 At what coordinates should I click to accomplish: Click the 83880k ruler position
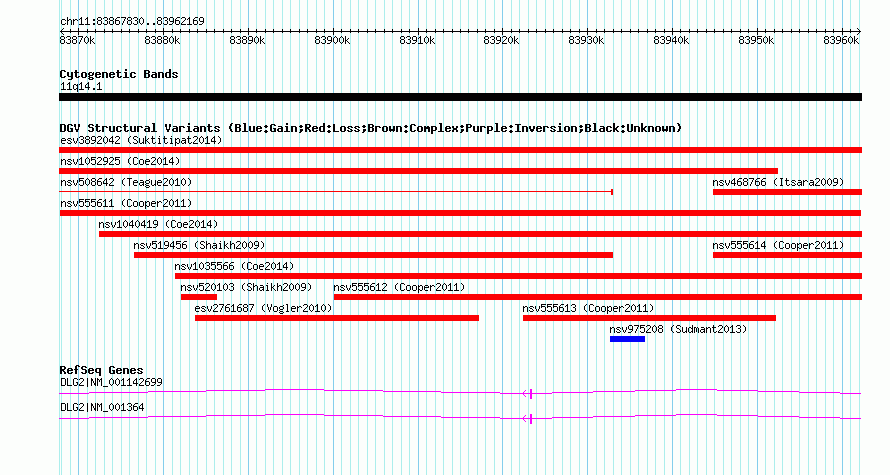(x=162, y=40)
